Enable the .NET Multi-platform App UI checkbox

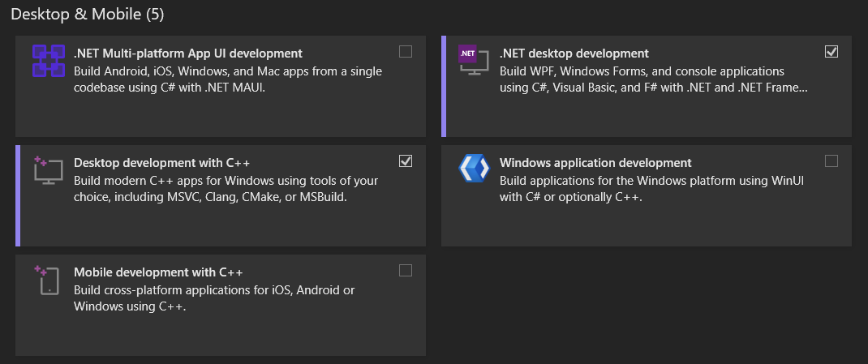point(406,52)
